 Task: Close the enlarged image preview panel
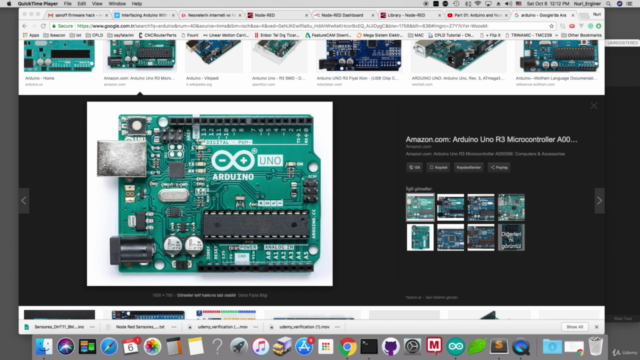594,106
